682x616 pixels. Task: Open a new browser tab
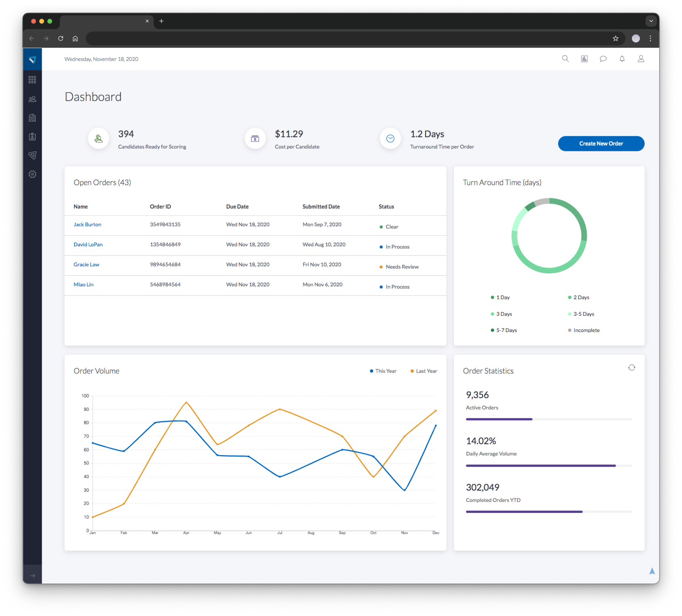[161, 21]
